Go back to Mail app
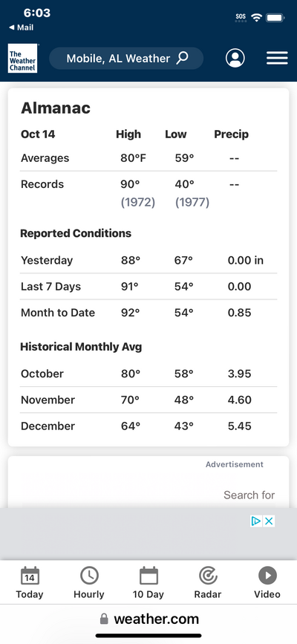Screen dimensions: 297x644 [21, 27]
